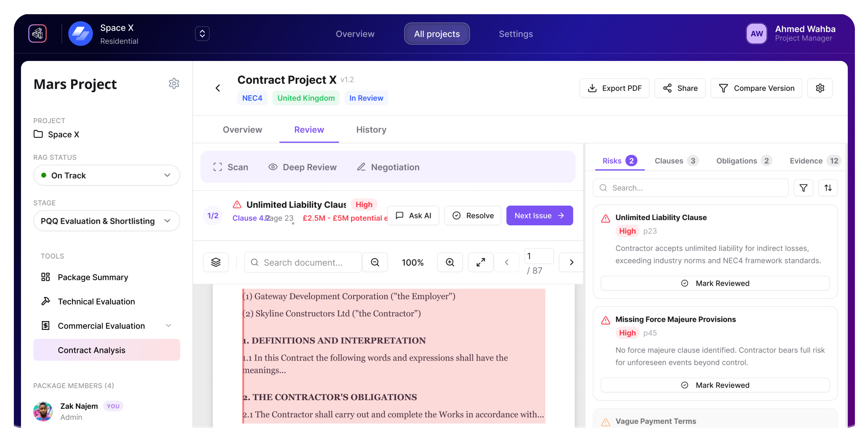This screenshot has width=868, height=428.
Task: Advance to the Next Issue
Action: click(539, 215)
